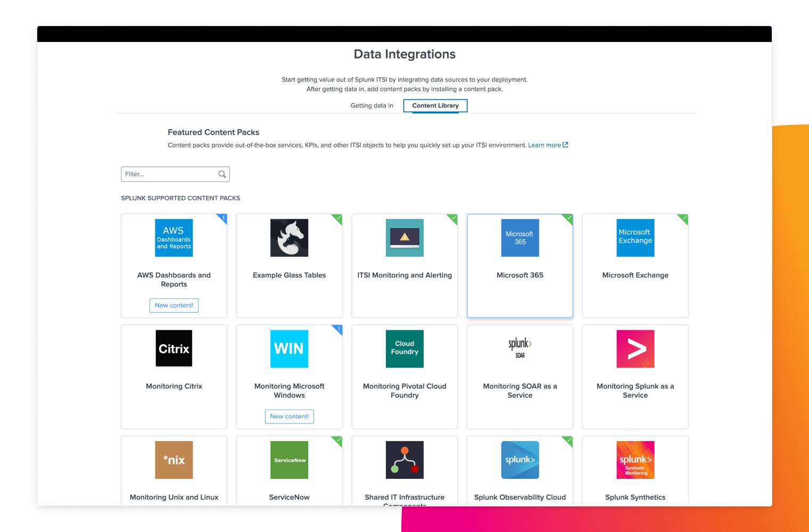The height and width of the screenshot is (532, 809).
Task: Open the AWS Dashboards and Reports content pack
Action: (174, 238)
